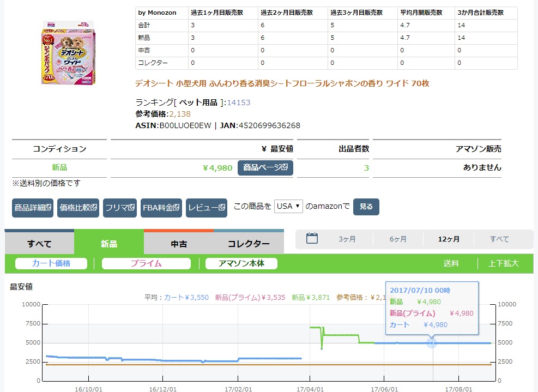The width and height of the screenshot is (538, 392).
Task: Click the レビュー reviews button
Action: (207, 208)
